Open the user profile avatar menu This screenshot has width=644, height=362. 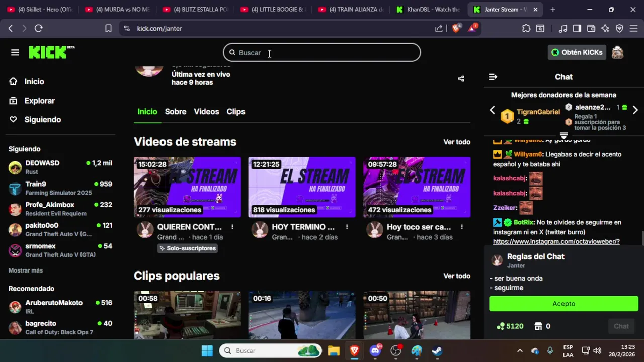click(617, 52)
